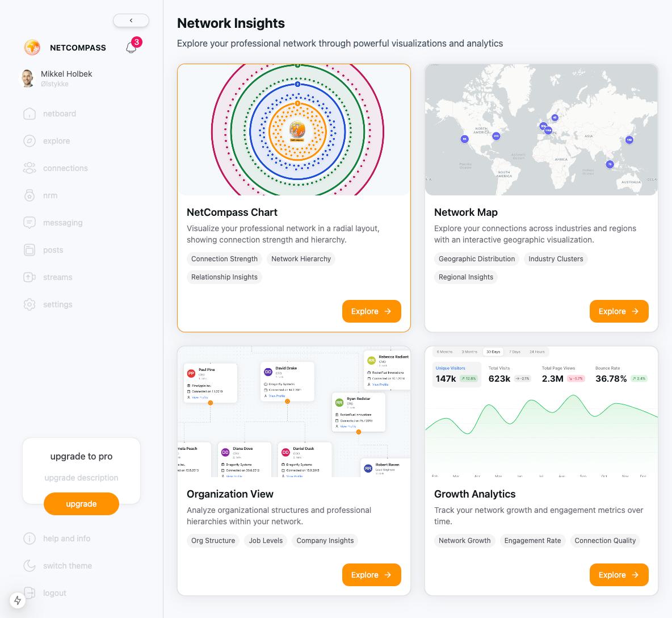Collapse the sidebar with the chevron button

point(131,20)
